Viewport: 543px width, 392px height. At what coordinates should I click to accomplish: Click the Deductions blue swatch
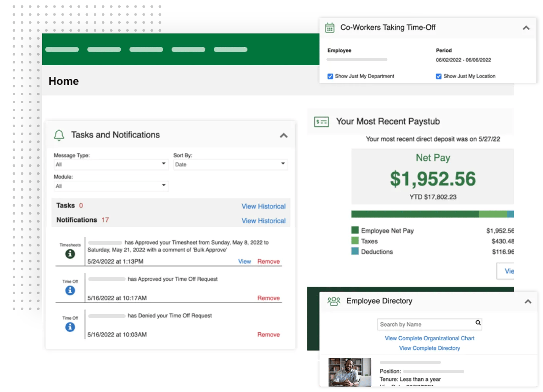point(355,251)
